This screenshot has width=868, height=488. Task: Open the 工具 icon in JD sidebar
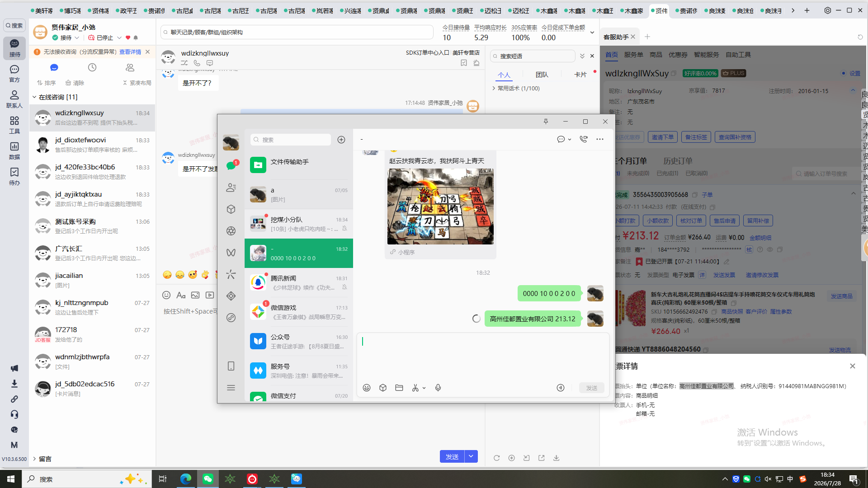[x=14, y=125]
